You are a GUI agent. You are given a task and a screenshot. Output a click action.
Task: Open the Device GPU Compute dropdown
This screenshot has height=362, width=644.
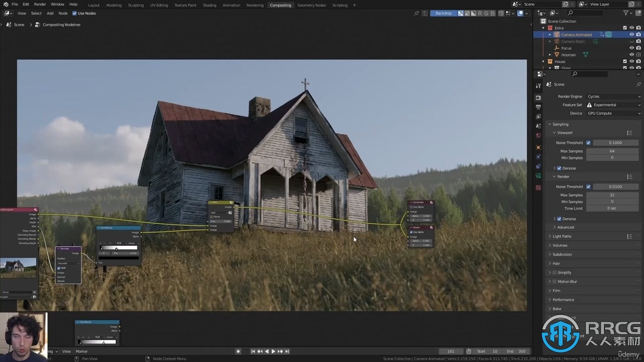point(613,113)
